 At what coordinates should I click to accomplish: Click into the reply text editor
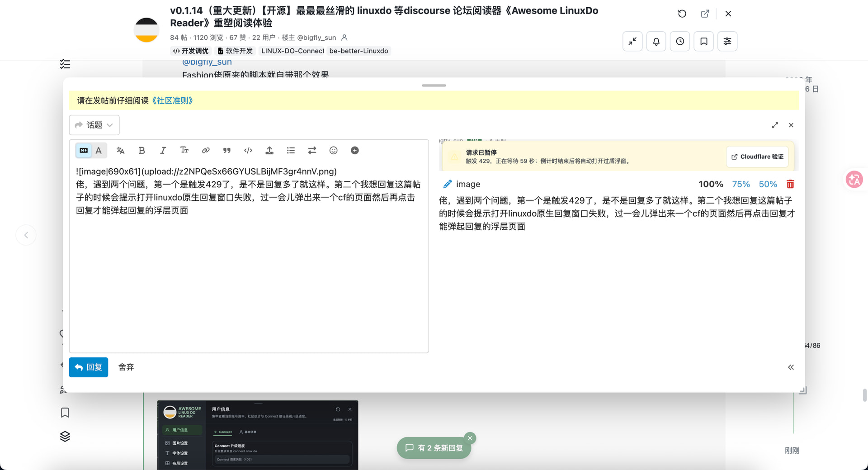click(x=249, y=258)
